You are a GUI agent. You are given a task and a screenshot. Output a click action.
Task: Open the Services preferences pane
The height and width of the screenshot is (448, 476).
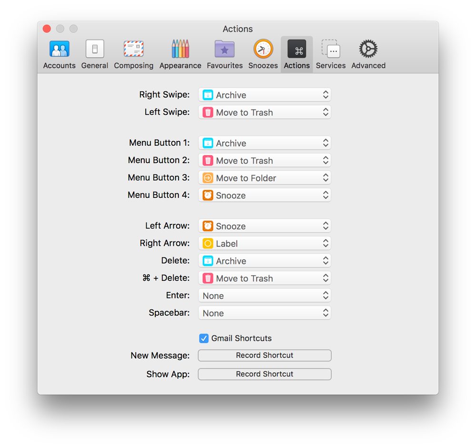[330, 55]
